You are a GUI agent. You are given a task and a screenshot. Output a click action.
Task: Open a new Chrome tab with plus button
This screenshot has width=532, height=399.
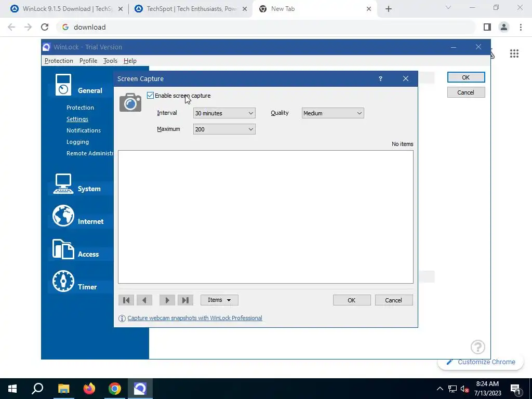[x=389, y=9]
